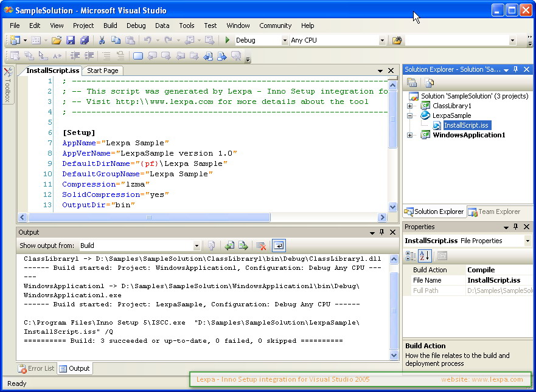The image size is (536, 392).
Task: Click the Build Action property value Compile
Action: point(499,270)
